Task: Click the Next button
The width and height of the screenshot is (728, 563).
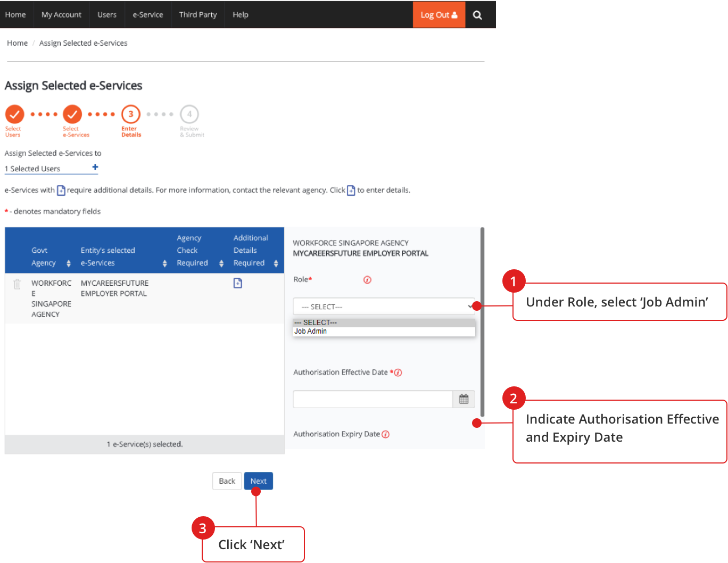Action: [258, 481]
